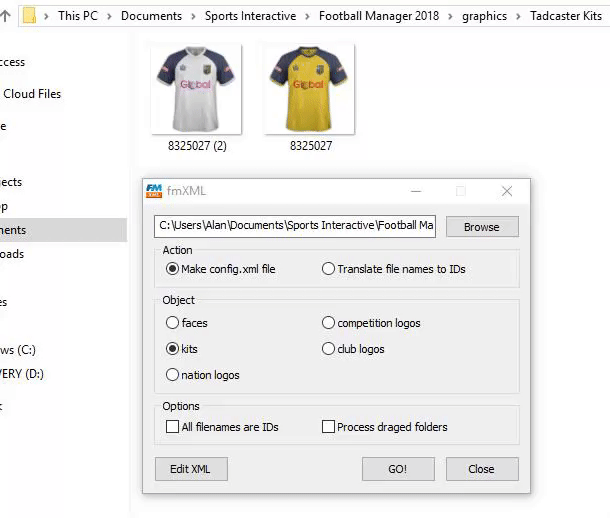Click file name label 8325027 (2)
The image size is (610, 518).
[x=197, y=146]
